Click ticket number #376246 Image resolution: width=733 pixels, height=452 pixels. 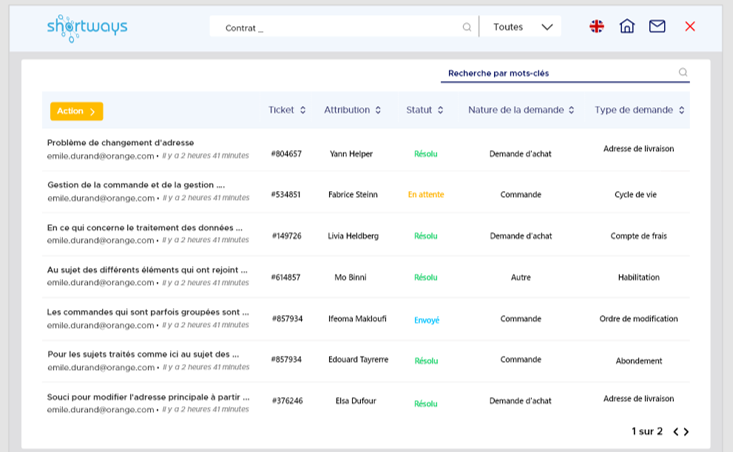pos(287,401)
